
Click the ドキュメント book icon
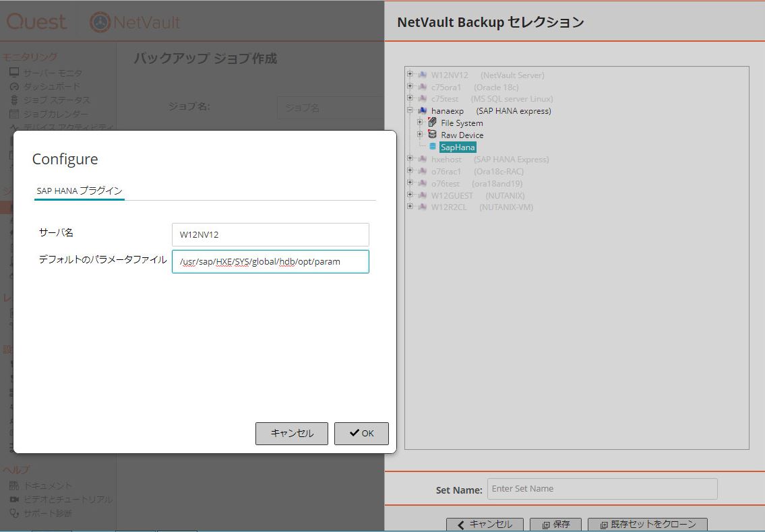click(x=14, y=486)
